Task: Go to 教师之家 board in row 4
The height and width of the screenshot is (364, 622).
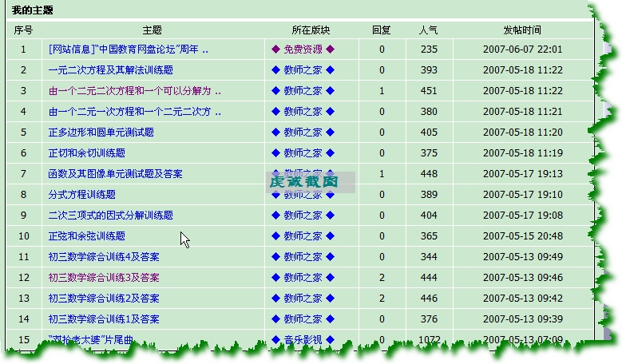Action: pos(303,112)
